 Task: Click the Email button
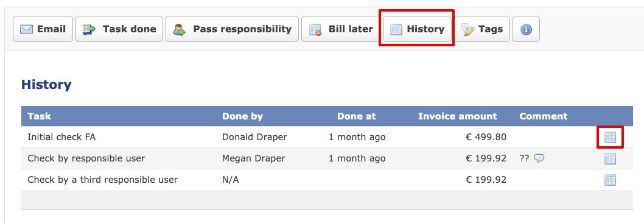[x=43, y=29]
